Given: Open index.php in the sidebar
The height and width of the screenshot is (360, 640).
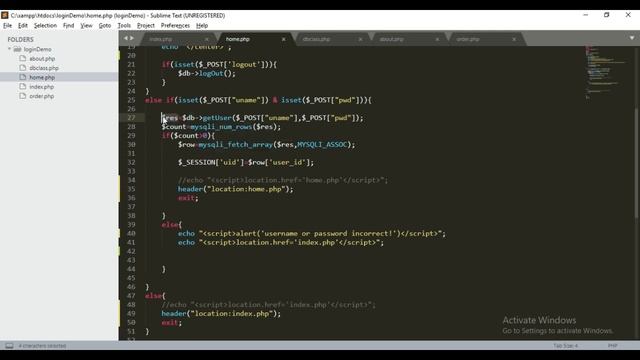Looking at the screenshot, I should click(x=42, y=87).
